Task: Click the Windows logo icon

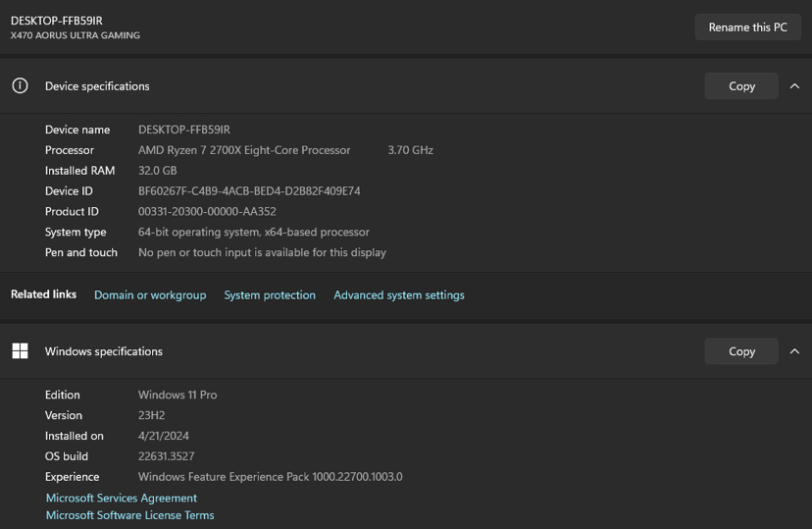Action: point(21,350)
